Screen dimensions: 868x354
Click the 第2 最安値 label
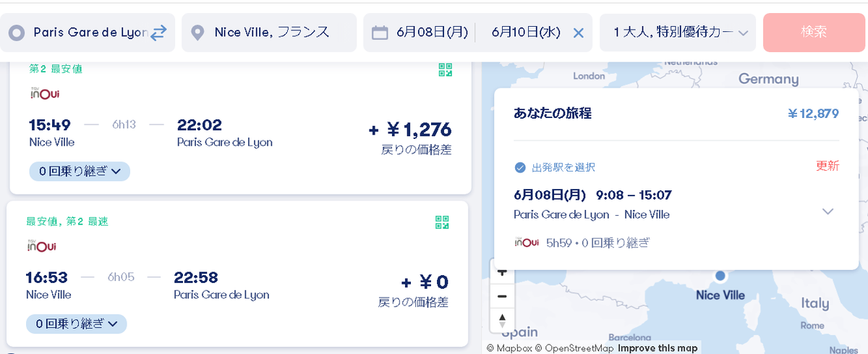[x=56, y=69]
